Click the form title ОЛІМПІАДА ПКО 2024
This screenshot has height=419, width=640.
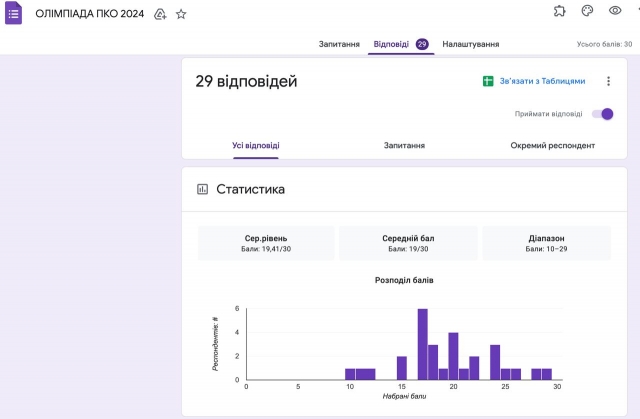tap(89, 15)
